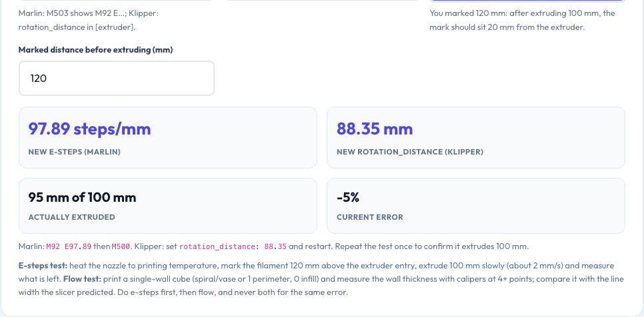This screenshot has width=644, height=317.
Task: Select the 97.89 steps/mm result value
Action: click(89, 129)
